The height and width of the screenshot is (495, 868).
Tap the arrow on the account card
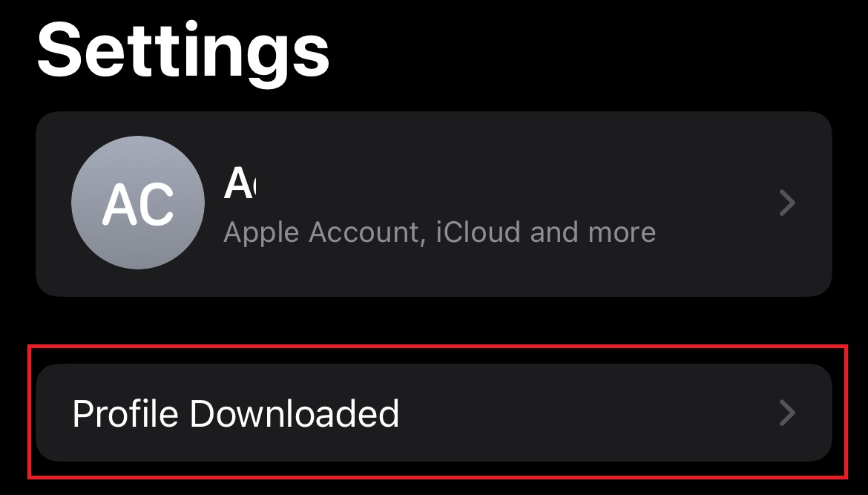pos(787,203)
